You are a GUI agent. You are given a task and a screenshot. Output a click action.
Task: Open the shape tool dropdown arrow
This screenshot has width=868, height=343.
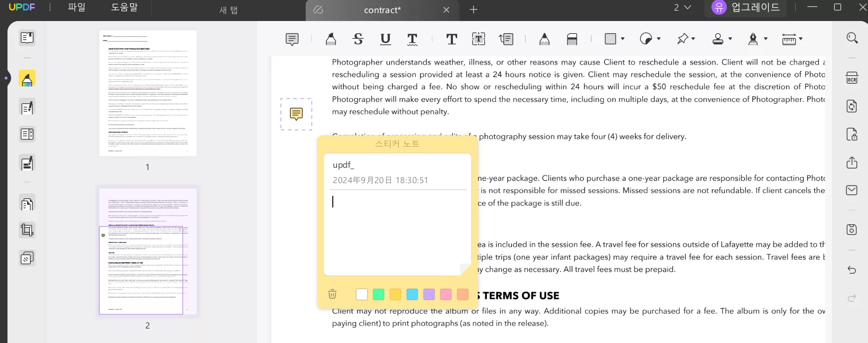pos(623,39)
